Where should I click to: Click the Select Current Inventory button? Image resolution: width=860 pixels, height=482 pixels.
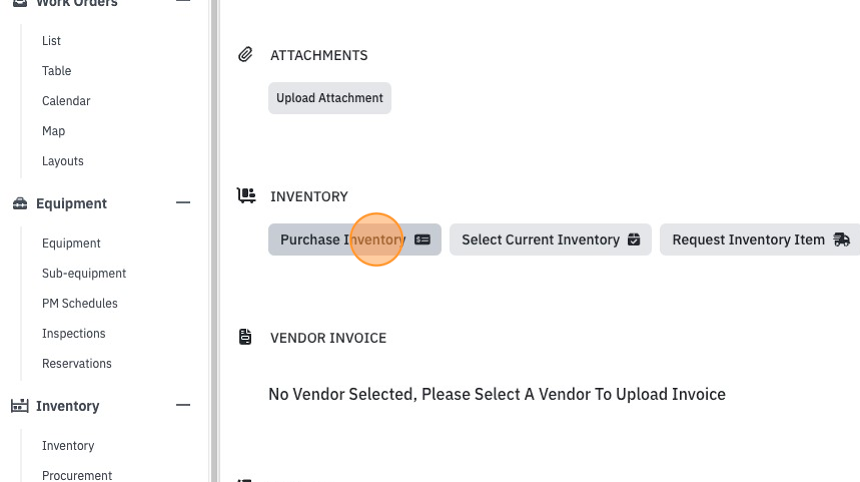coord(551,240)
